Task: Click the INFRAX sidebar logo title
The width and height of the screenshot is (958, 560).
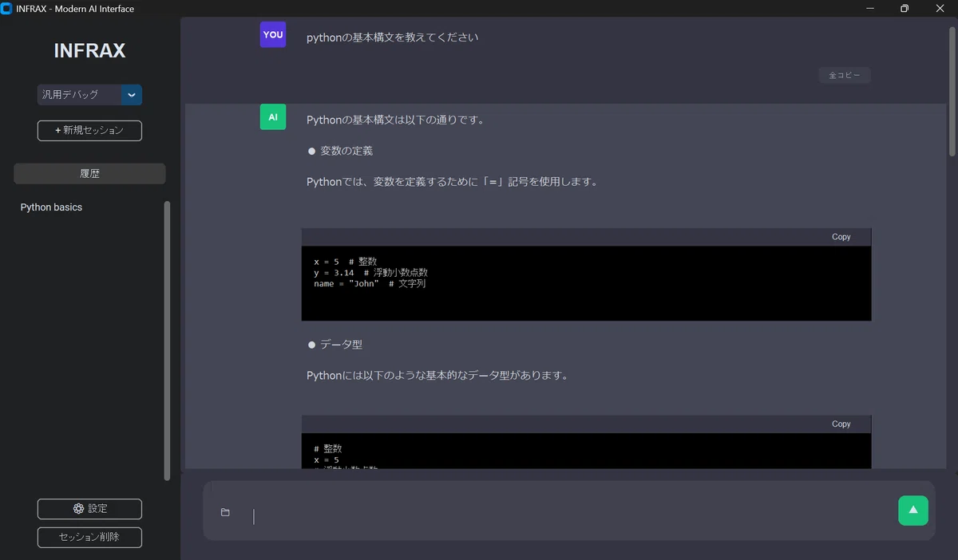Action: (89, 51)
